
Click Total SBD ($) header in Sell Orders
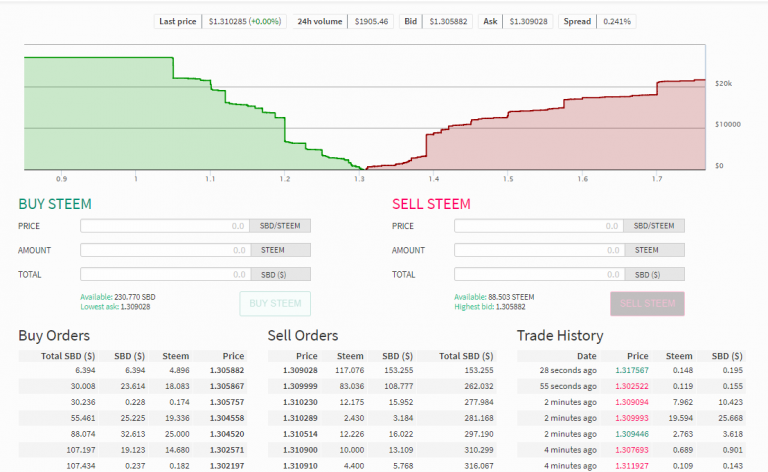click(466, 356)
